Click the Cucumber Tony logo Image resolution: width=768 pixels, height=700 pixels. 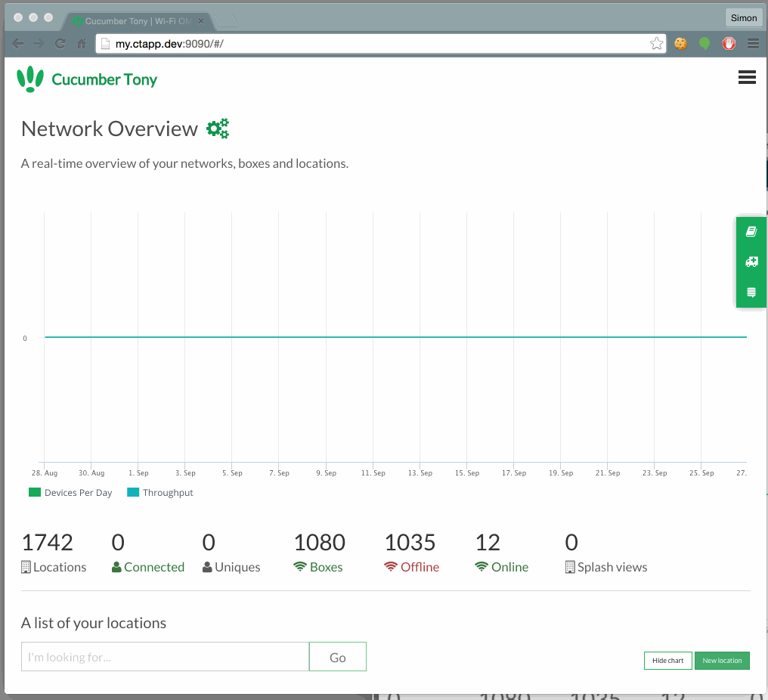pos(87,79)
